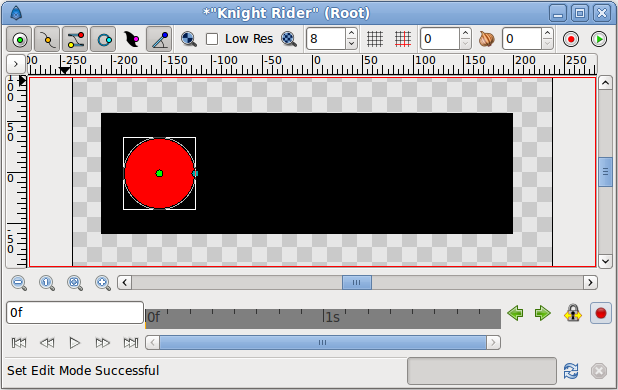Screen dimensions: 618x390
Task: Toggle snap to grid red icon
Action: pos(403,39)
